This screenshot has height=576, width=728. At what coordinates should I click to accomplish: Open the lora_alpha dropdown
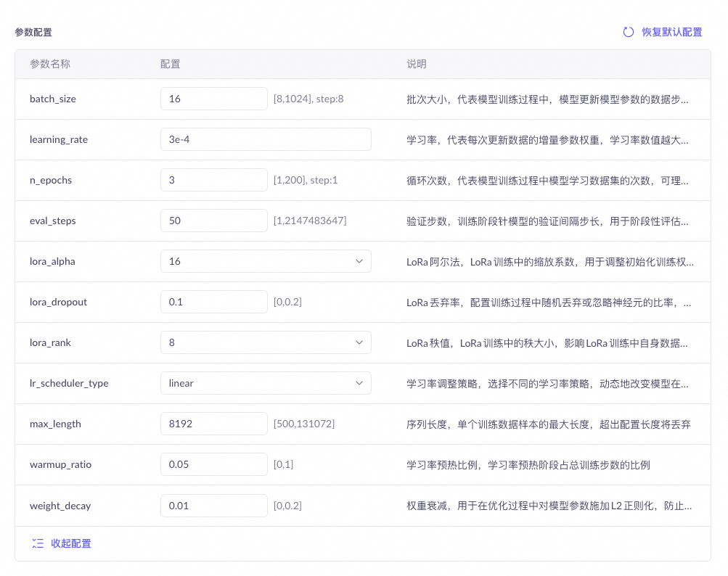[266, 261]
